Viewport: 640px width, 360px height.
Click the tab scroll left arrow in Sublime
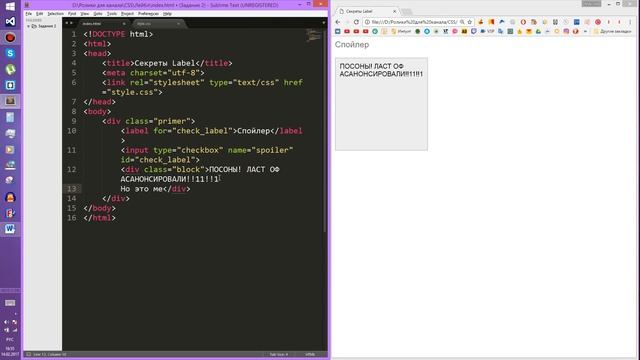click(x=67, y=23)
